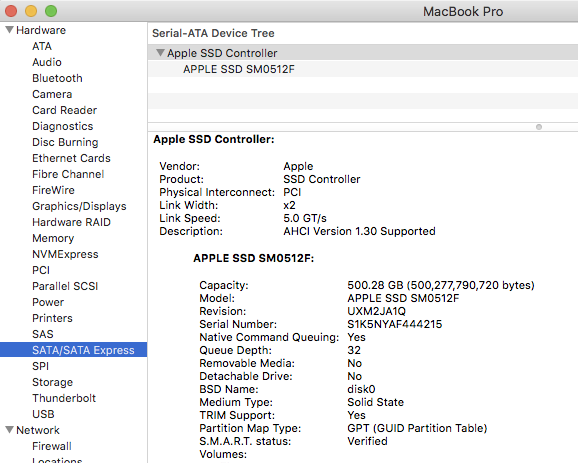Collapse the Network section triangle
The height and width of the screenshot is (463, 578).
[x=10, y=429]
